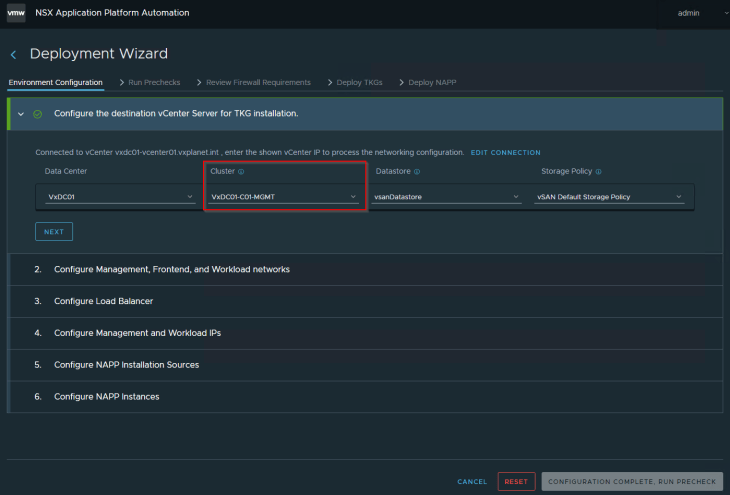
Task: Click the green checkmark status icon
Action: pyautogui.click(x=37, y=114)
